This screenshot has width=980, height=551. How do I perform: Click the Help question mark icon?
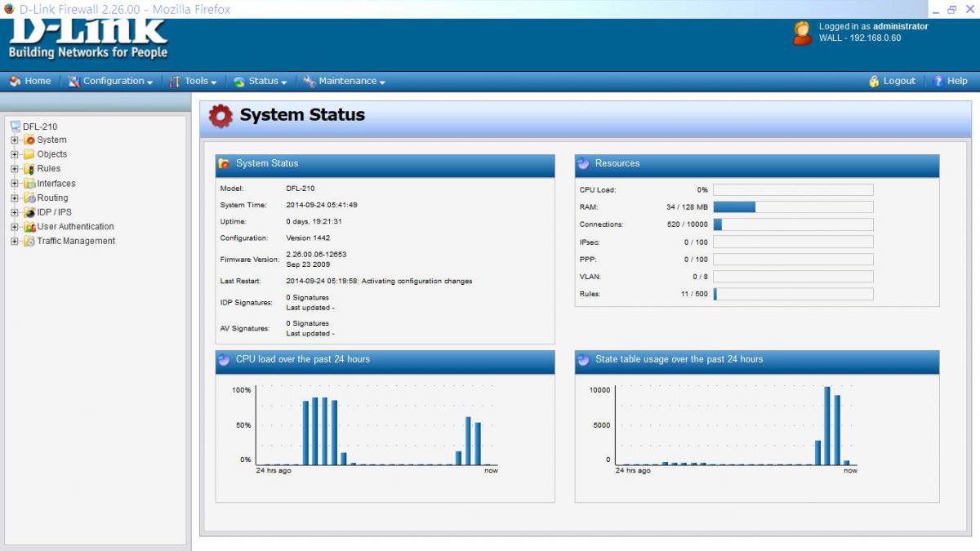click(938, 81)
